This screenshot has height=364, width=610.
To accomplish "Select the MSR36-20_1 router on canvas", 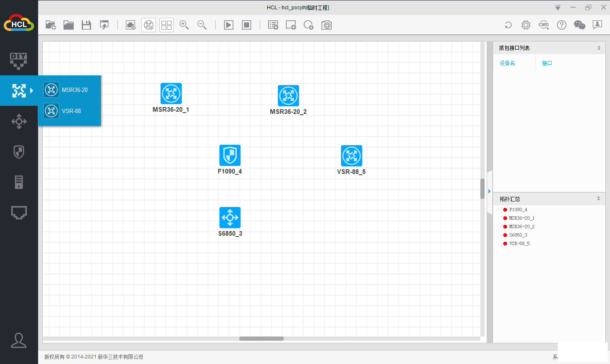I will (171, 94).
